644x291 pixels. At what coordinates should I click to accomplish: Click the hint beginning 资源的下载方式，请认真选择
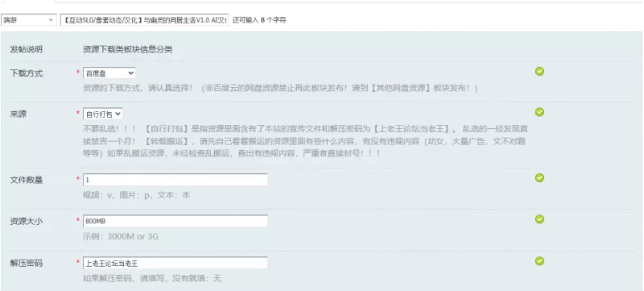pyautogui.click(x=280, y=89)
